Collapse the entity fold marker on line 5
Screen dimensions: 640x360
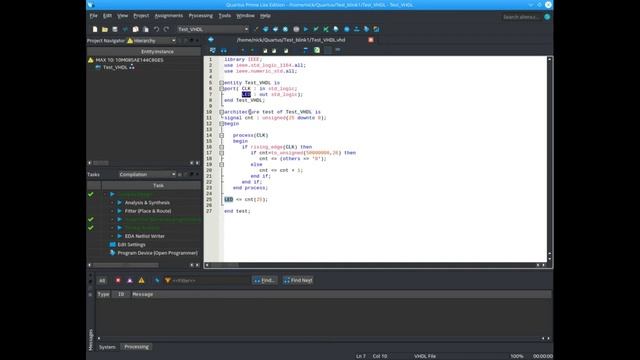[221, 83]
